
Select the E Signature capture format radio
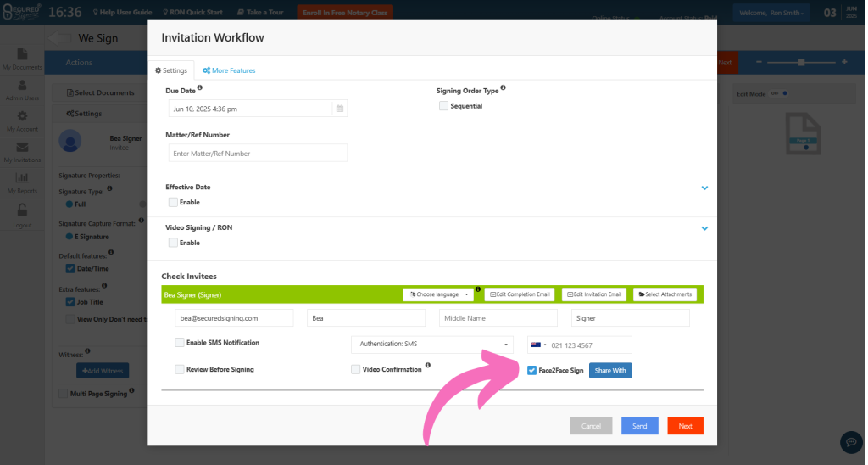coord(70,237)
